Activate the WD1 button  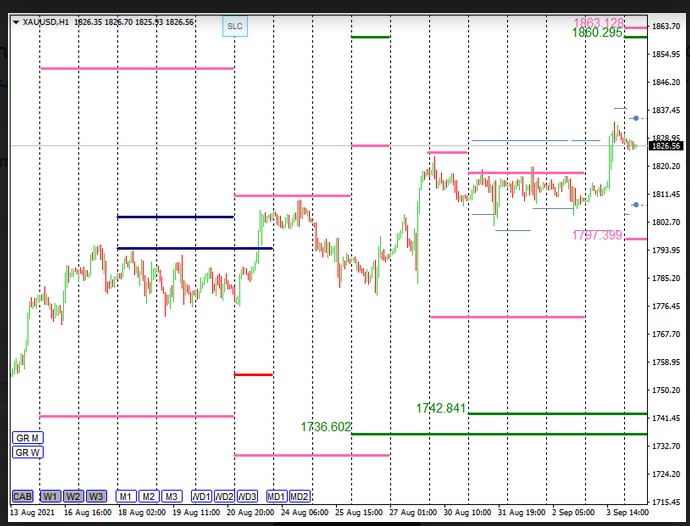(x=202, y=497)
